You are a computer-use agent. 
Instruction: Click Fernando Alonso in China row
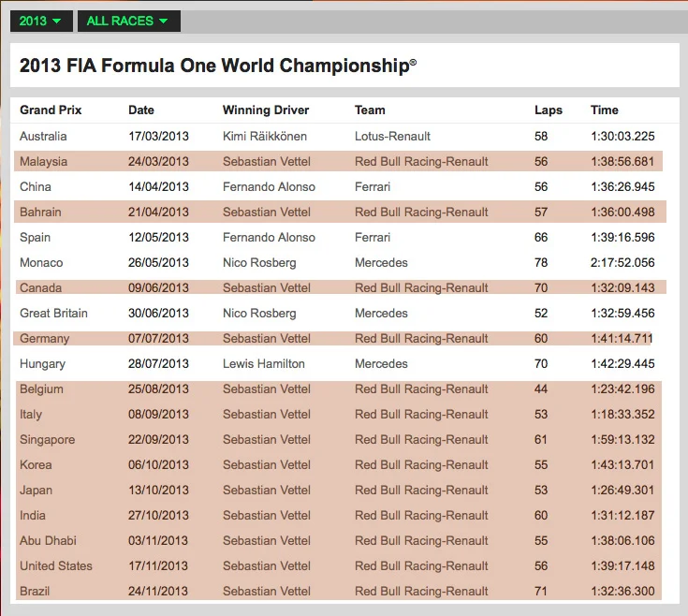click(269, 187)
